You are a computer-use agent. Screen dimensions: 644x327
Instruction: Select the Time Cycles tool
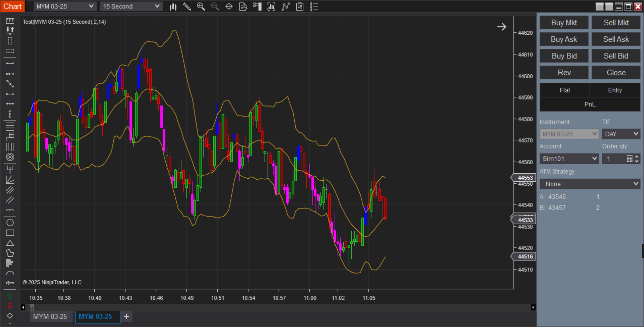point(10,210)
